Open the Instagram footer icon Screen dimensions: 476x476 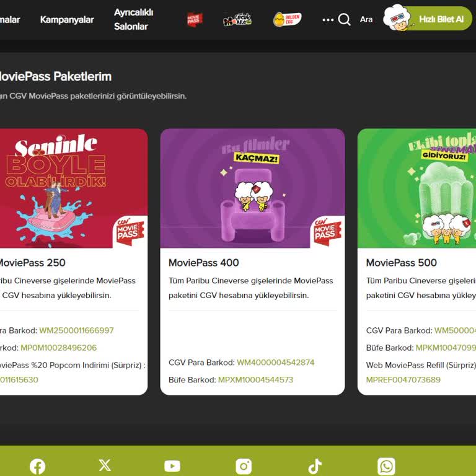tap(244, 466)
